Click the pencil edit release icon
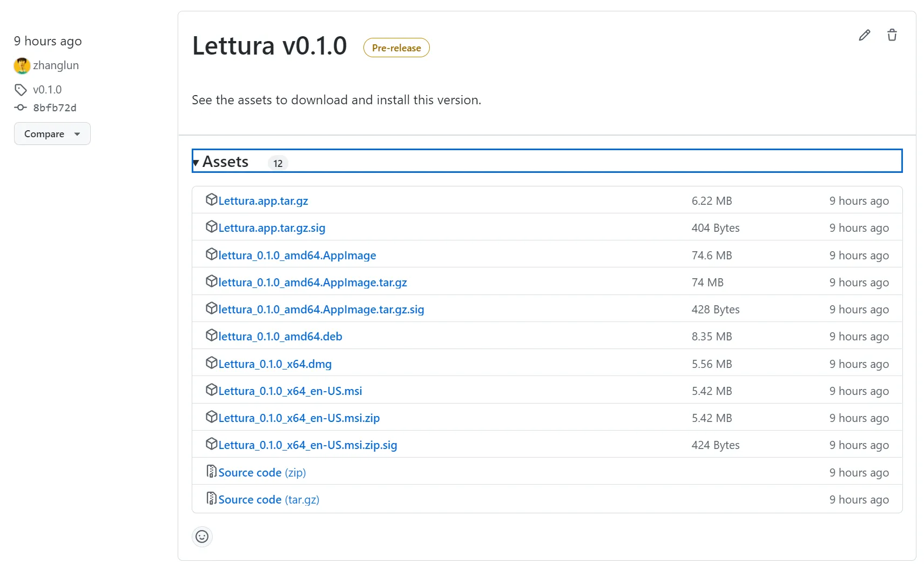Viewport: 924px width, 570px height. click(x=865, y=35)
